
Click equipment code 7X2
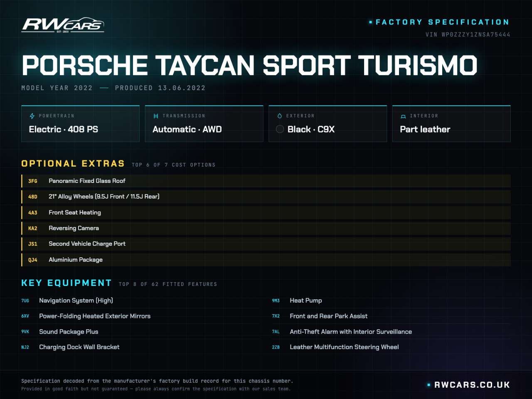pos(276,316)
